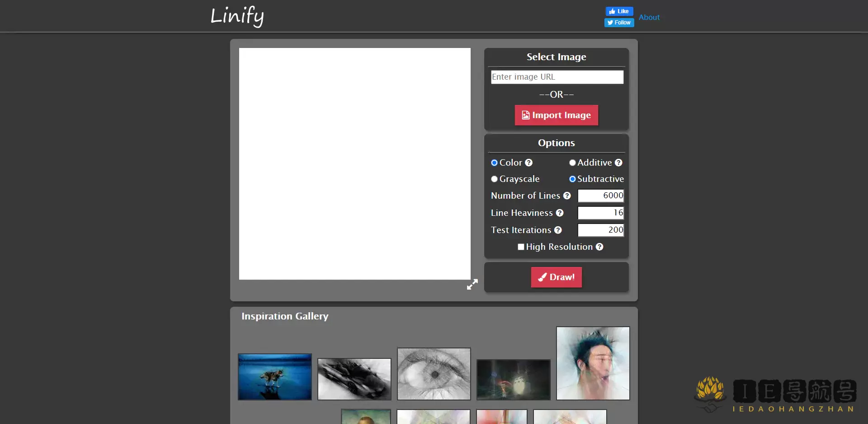
Task: Click the Enter image URL field
Action: point(557,77)
